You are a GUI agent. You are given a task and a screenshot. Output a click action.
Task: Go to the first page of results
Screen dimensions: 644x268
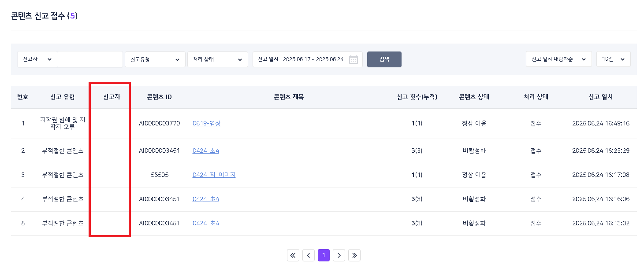[293, 255]
